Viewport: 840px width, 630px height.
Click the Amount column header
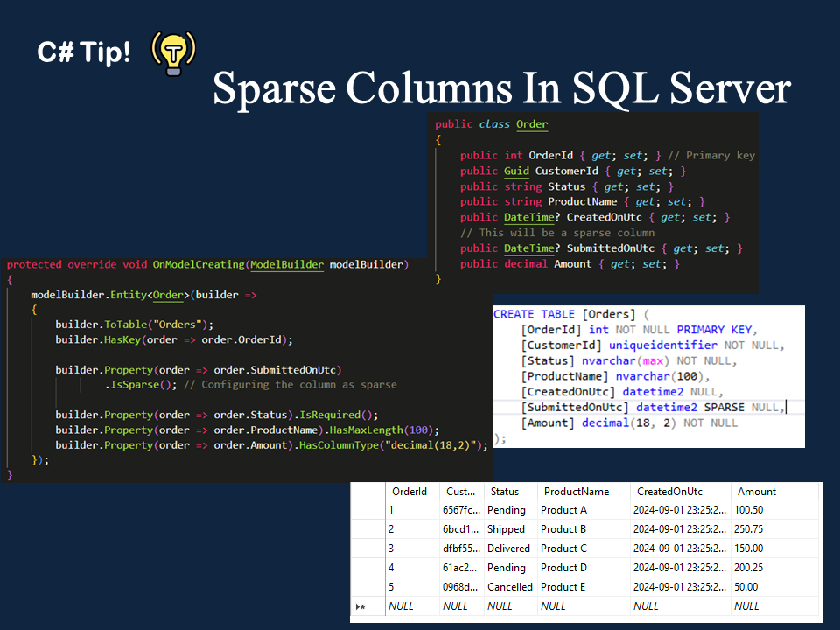[x=757, y=492]
